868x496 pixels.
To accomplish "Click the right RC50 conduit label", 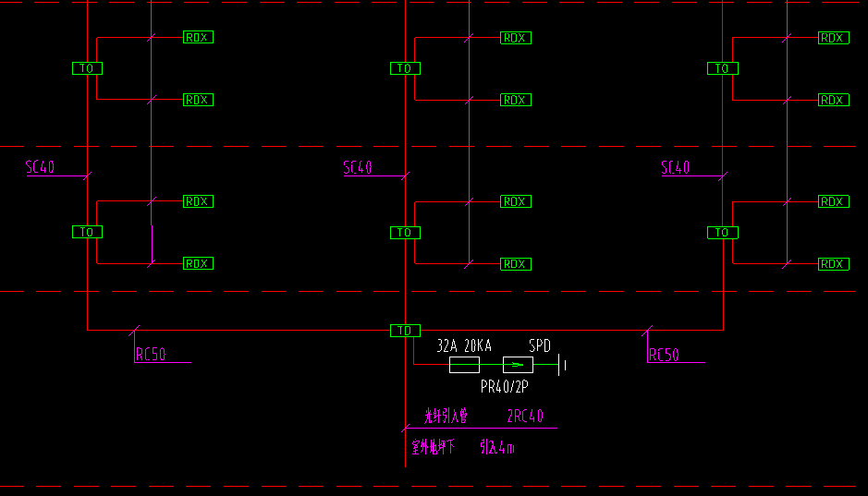I will [x=664, y=355].
